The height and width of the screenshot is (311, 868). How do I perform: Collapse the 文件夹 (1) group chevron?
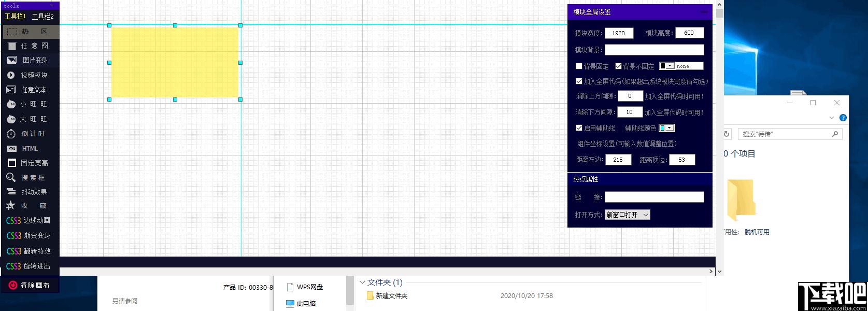[x=362, y=282]
